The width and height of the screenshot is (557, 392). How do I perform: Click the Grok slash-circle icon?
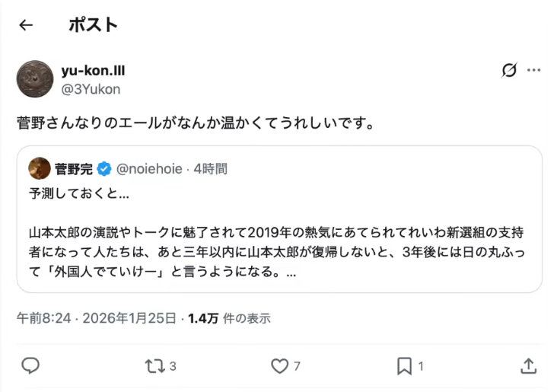(x=509, y=71)
